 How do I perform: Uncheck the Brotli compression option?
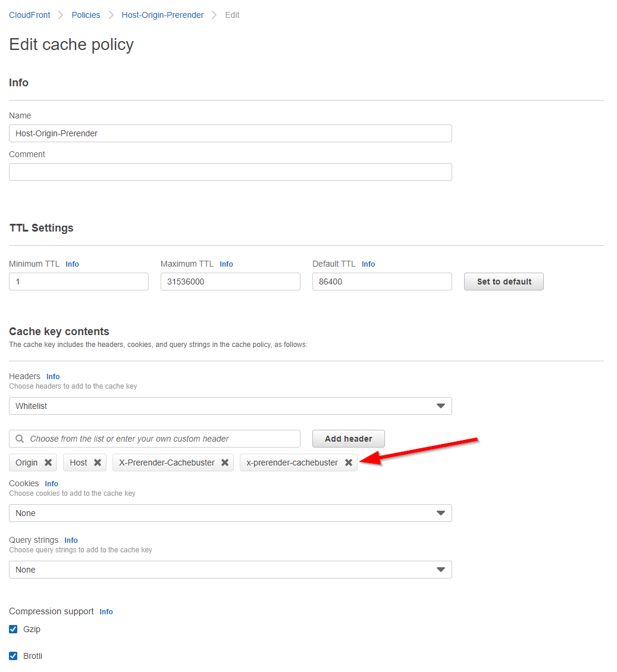tap(12, 655)
